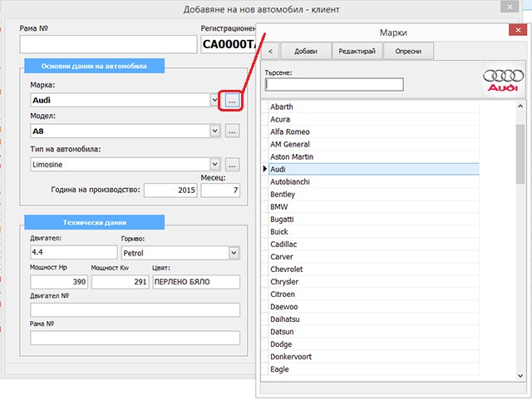Image resolution: width=532 pixels, height=401 pixels.
Task: Expand the Марка dropdown showing Audi
Action: point(214,100)
